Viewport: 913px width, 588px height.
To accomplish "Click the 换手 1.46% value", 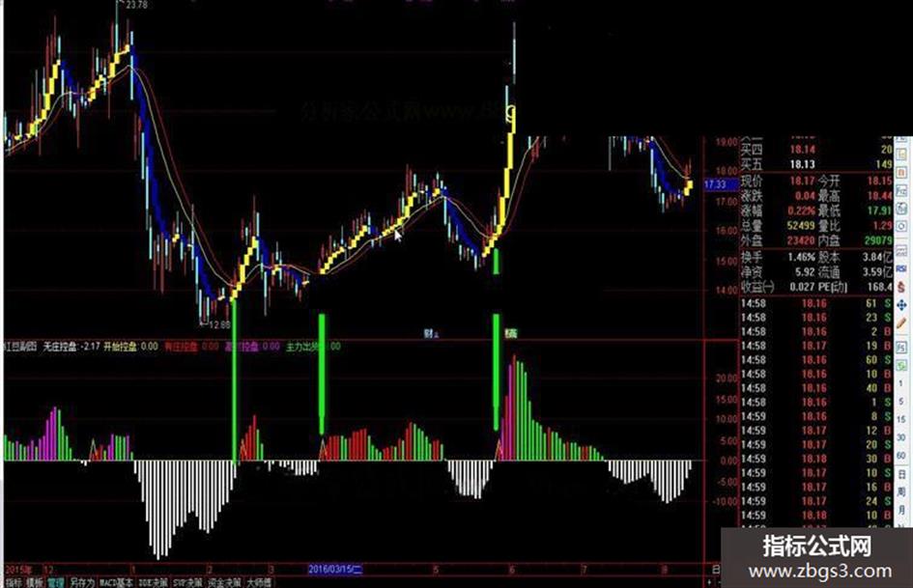I will coord(802,257).
